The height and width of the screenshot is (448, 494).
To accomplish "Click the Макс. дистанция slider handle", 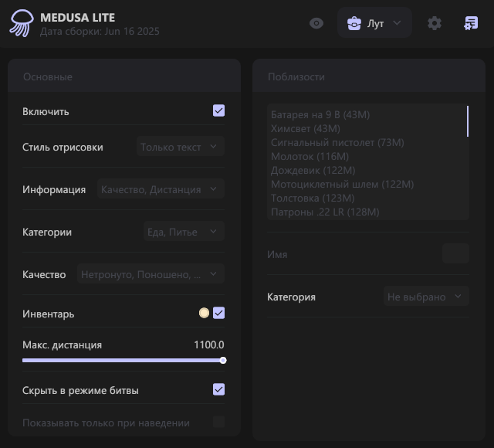I will point(223,360).
